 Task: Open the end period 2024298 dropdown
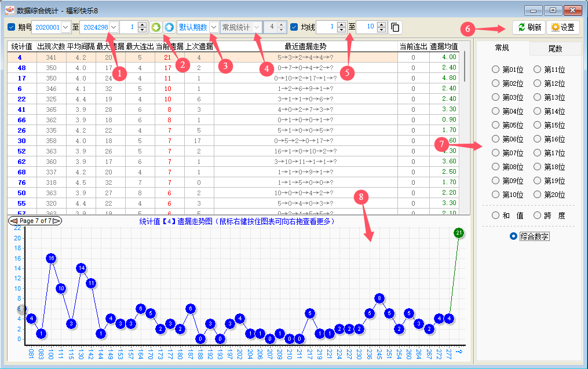(114, 27)
